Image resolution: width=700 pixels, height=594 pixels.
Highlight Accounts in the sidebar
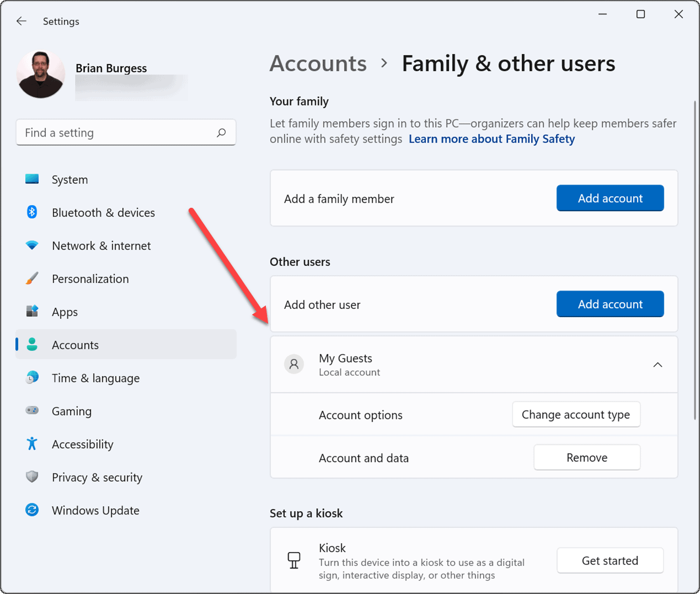[x=76, y=344]
